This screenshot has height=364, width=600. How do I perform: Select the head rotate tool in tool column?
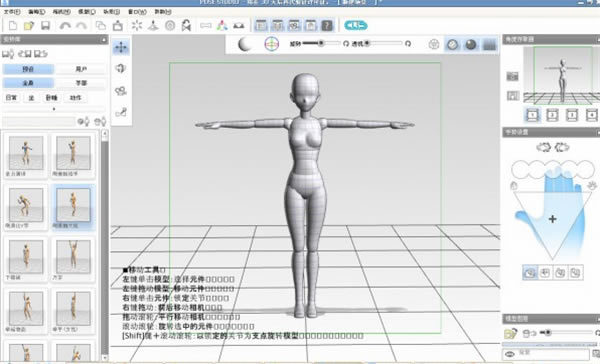point(121,69)
